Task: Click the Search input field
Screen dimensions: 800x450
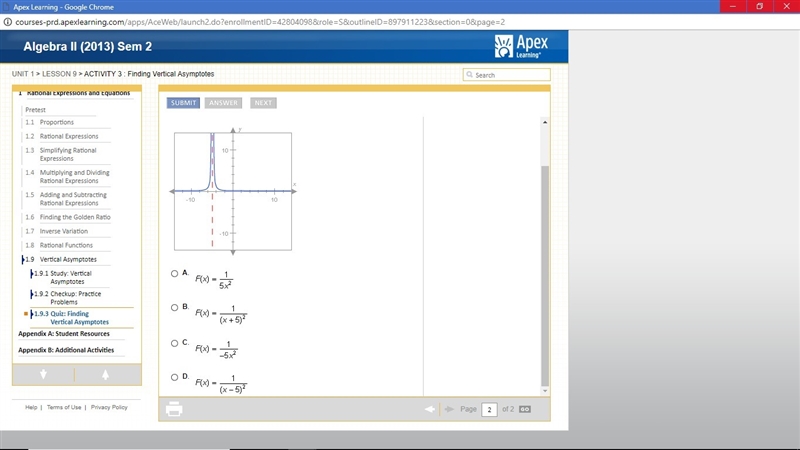Action: tap(507, 74)
